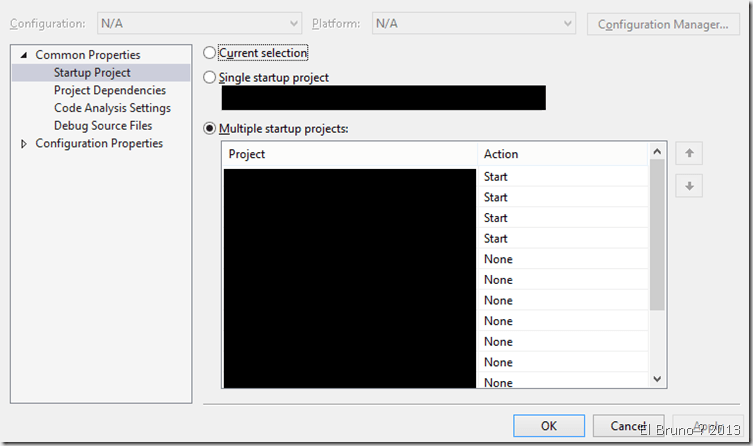Click the first Start action cell

[563, 177]
